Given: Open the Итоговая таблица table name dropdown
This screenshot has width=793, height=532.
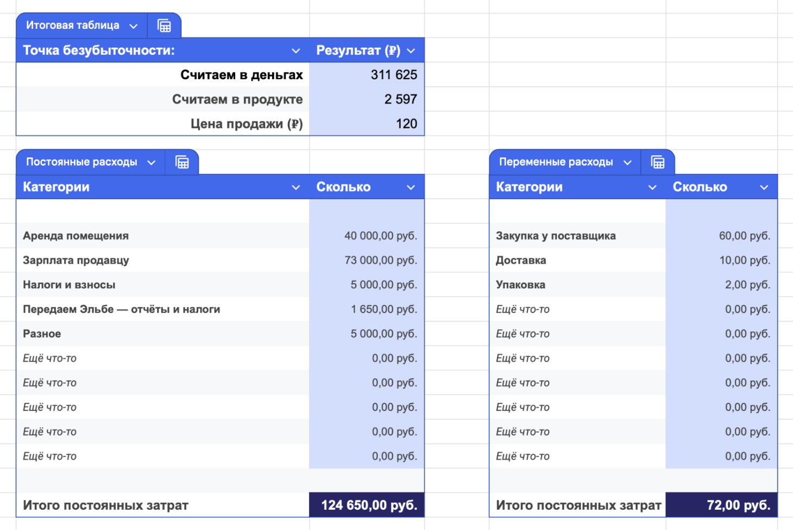Looking at the screenshot, I should click(134, 26).
